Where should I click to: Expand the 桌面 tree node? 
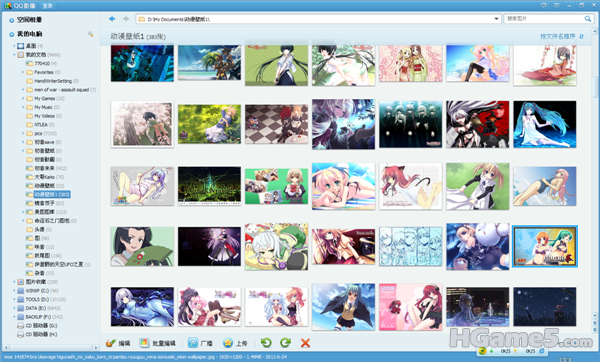14,46
